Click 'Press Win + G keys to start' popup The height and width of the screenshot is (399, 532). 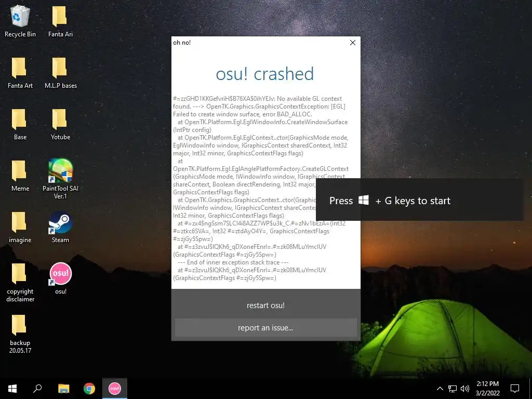[x=419, y=200]
